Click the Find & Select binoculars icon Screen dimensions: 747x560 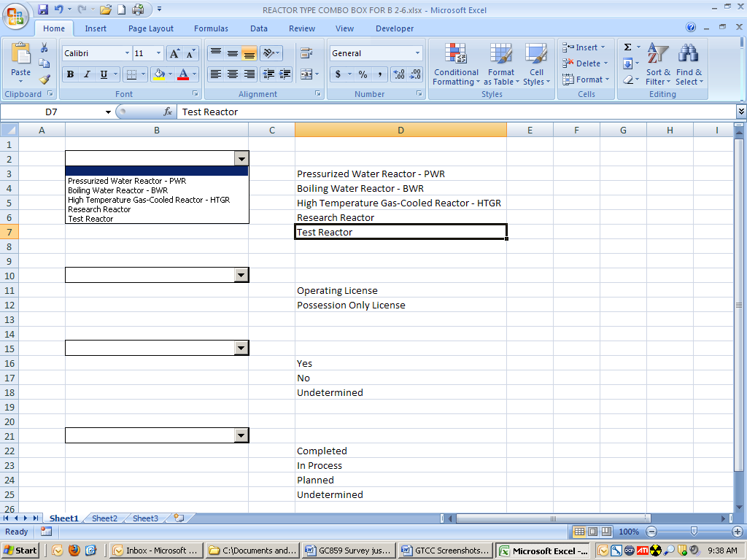coord(689,66)
